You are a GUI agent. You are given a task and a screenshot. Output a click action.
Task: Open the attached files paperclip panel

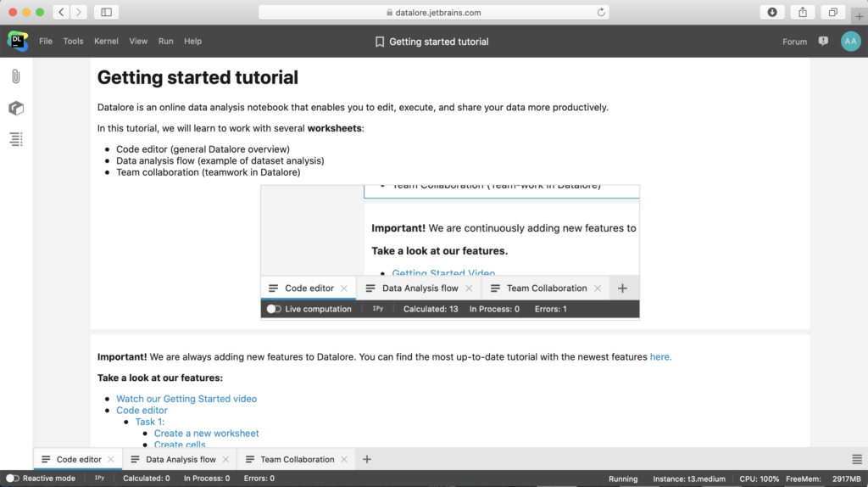[x=16, y=76]
